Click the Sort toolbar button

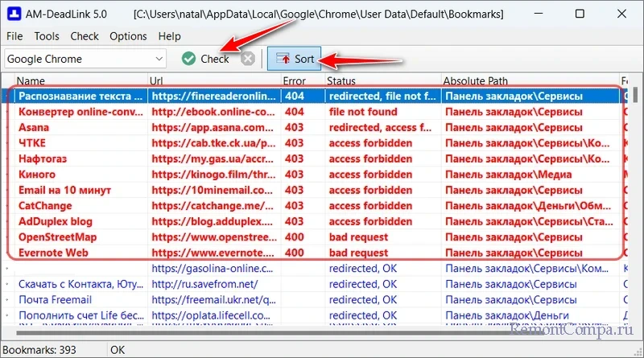(x=295, y=59)
